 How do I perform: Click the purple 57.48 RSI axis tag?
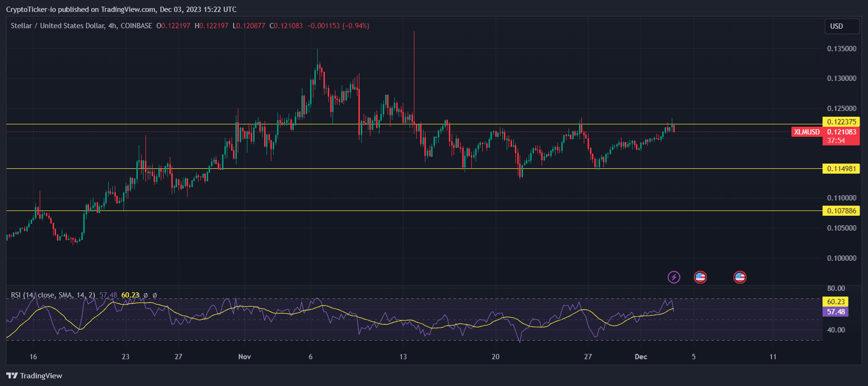click(835, 312)
